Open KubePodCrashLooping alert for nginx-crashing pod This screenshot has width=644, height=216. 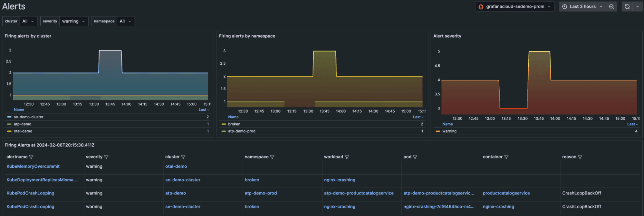[30, 207]
